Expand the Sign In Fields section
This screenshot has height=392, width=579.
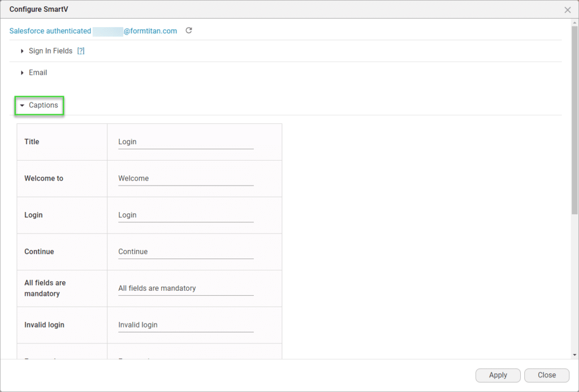[x=50, y=51]
